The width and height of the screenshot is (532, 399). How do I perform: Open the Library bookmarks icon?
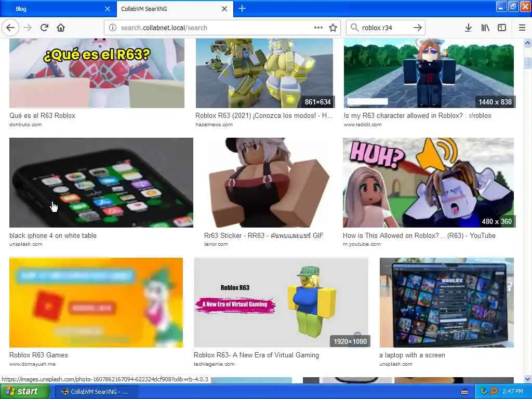485,28
